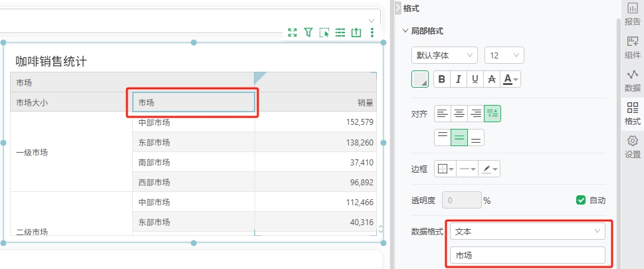
Task: Apply strikethrough text formatting
Action: (491, 79)
